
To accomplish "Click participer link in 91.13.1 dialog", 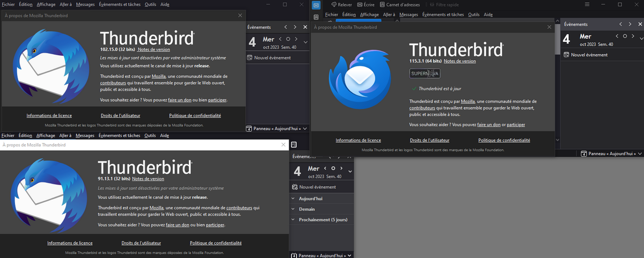I will tap(215, 225).
